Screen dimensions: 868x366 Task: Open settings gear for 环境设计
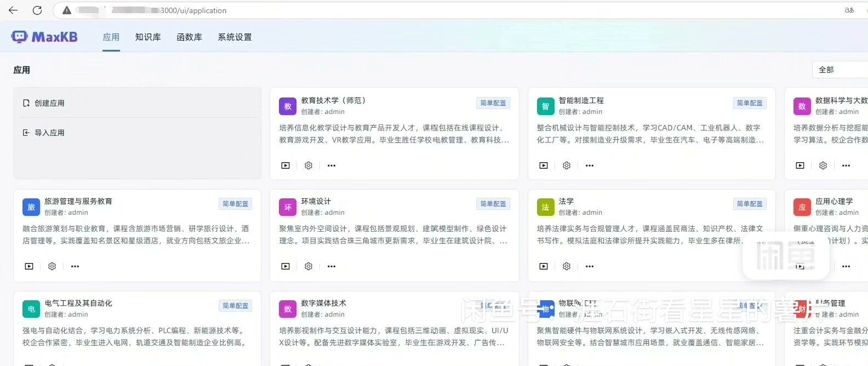point(309,266)
